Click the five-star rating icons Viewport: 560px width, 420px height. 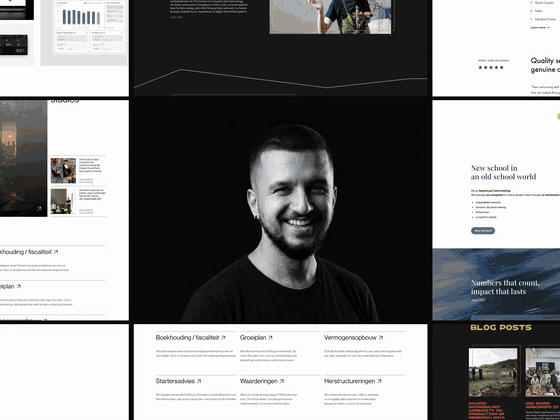(x=491, y=67)
